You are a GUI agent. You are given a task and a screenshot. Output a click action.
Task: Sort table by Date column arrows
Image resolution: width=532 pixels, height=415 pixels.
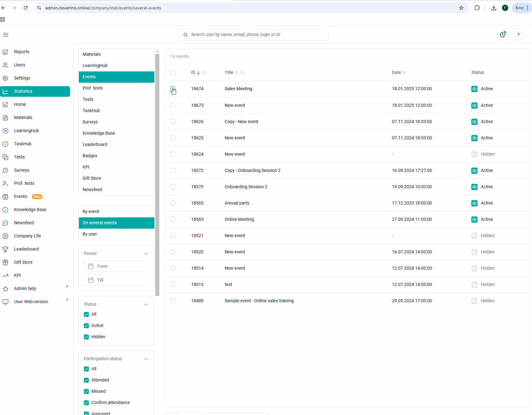click(x=404, y=73)
